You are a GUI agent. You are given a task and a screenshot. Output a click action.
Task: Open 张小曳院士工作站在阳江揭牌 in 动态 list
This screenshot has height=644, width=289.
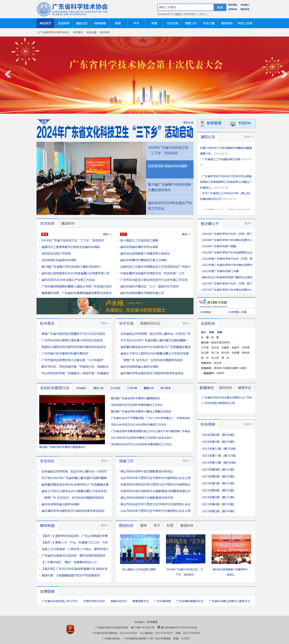pos(139,241)
